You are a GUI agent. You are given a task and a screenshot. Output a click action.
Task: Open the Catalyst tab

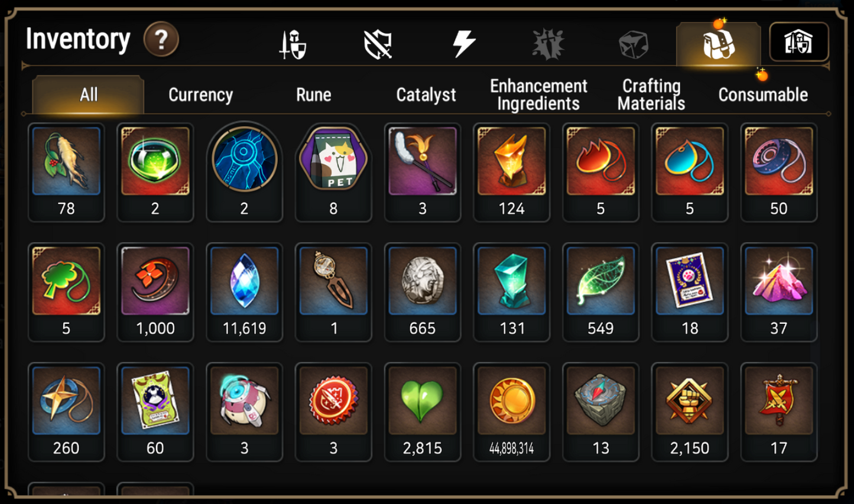click(426, 95)
